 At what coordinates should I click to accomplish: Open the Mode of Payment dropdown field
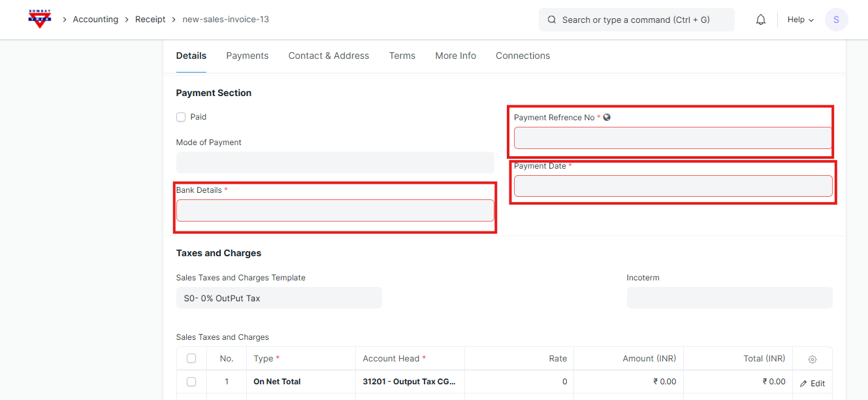click(334, 162)
